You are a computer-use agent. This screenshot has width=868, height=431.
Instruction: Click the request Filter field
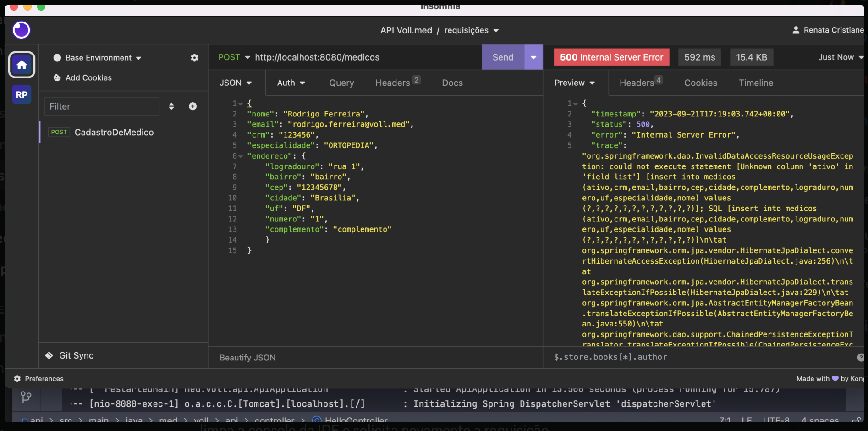click(x=102, y=106)
